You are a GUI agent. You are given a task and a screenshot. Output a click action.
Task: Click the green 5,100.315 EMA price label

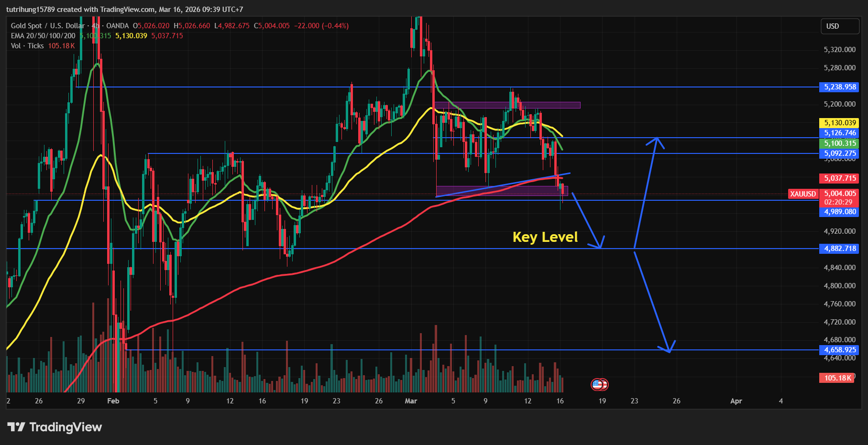840,143
